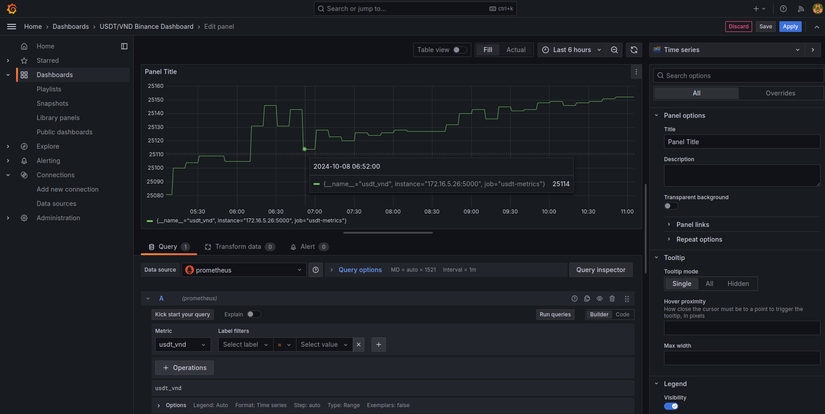
Task: Open the usdt_vnd Metric dropdown
Action: pos(183,345)
